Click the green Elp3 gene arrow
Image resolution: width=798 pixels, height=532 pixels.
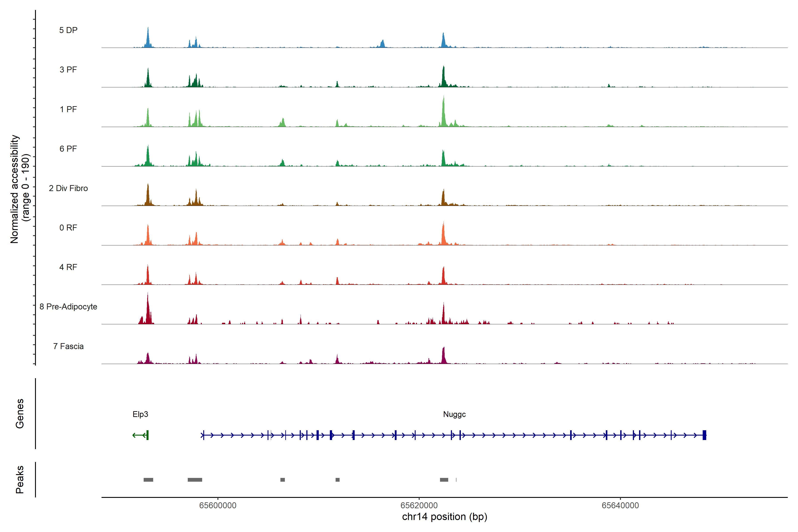pyautogui.click(x=140, y=435)
